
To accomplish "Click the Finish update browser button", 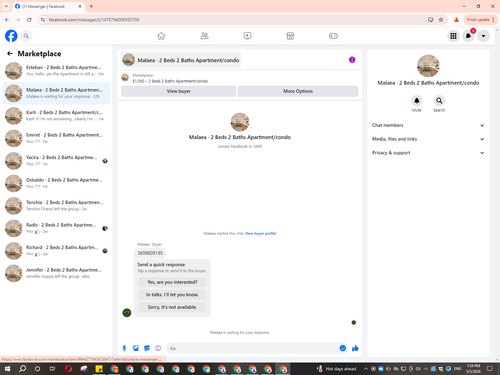I will (x=480, y=20).
